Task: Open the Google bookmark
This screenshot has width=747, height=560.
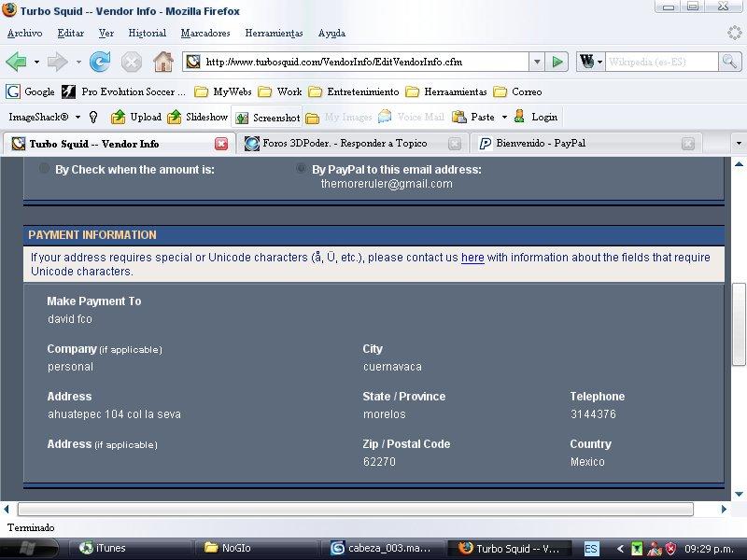Action: [x=30, y=91]
